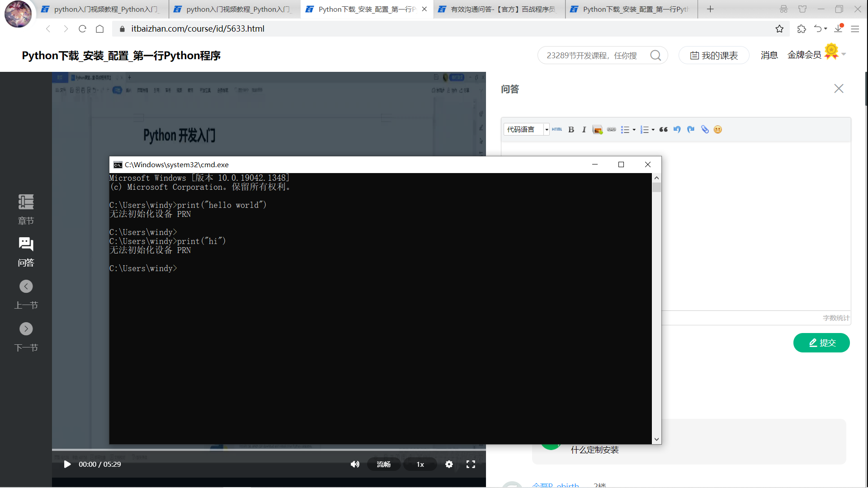Switch to last Python下载_安装 tab
Image resolution: width=868 pixels, height=488 pixels.
(x=631, y=9)
